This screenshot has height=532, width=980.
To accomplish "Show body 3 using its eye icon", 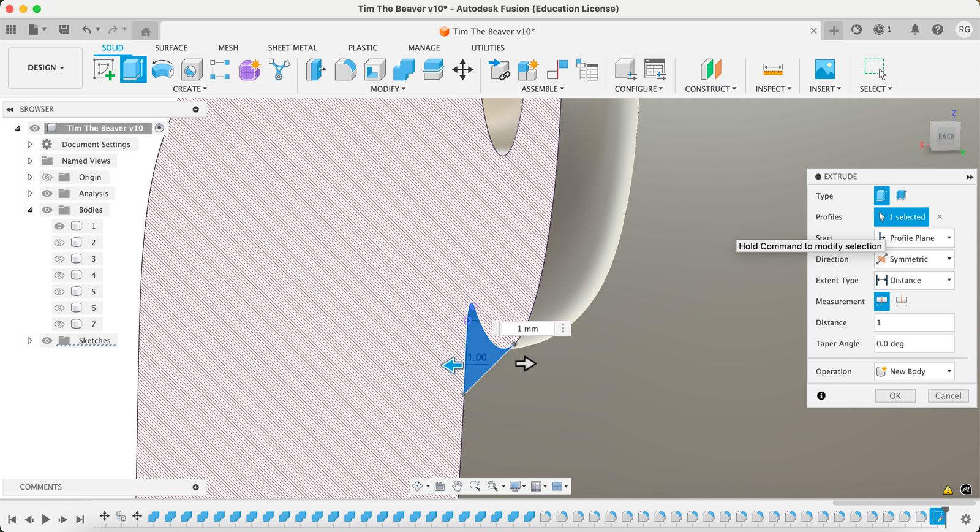I will pyautogui.click(x=59, y=259).
